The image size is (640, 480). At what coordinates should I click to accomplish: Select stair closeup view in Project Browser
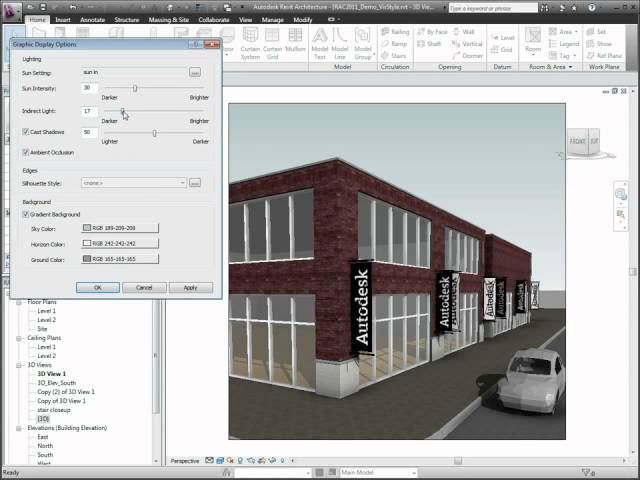coord(54,410)
